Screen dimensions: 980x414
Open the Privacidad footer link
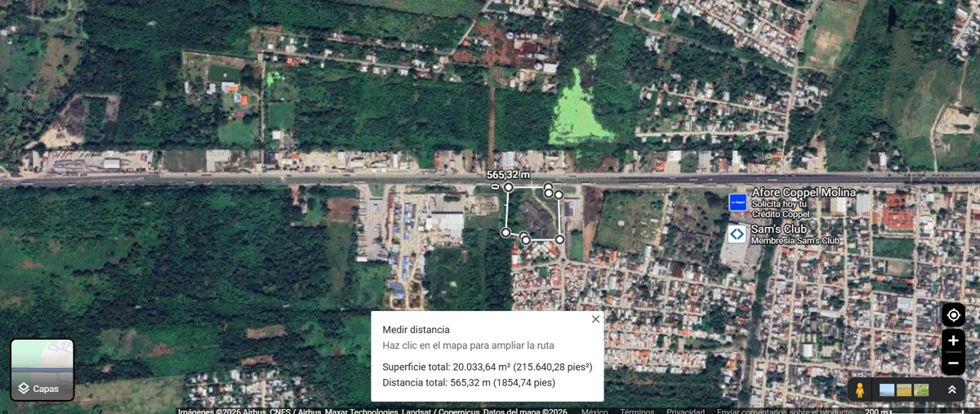[x=685, y=412]
